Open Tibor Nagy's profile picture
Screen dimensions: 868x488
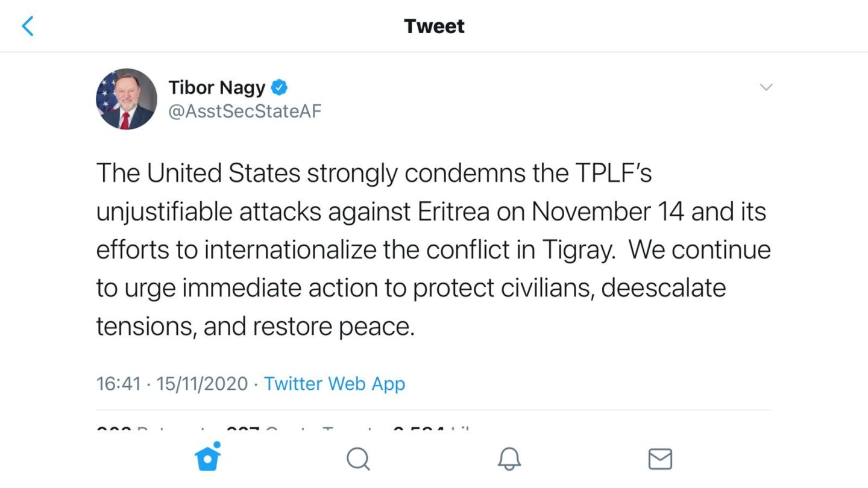click(x=127, y=99)
